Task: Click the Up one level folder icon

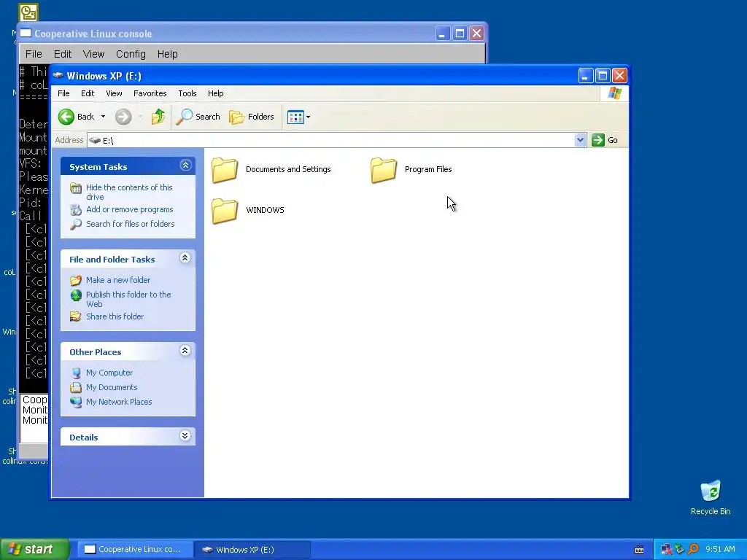Action: coord(158,117)
